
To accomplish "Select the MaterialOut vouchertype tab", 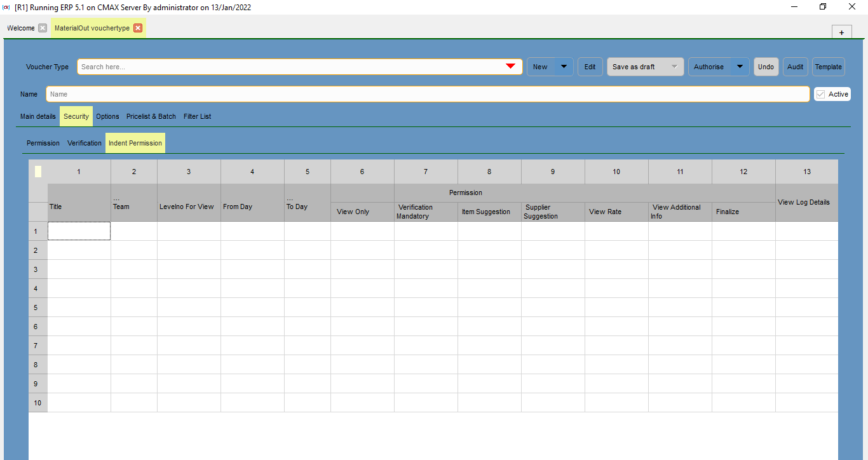I will coord(92,28).
